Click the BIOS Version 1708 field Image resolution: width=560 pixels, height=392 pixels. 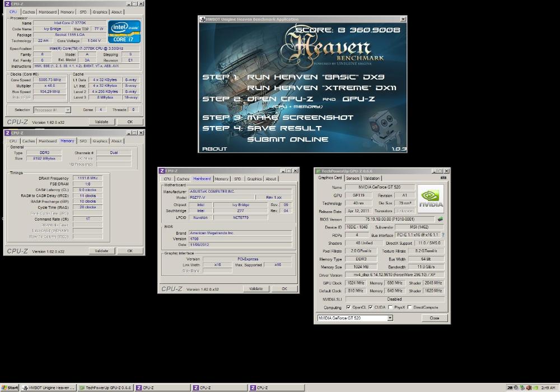(x=240, y=239)
